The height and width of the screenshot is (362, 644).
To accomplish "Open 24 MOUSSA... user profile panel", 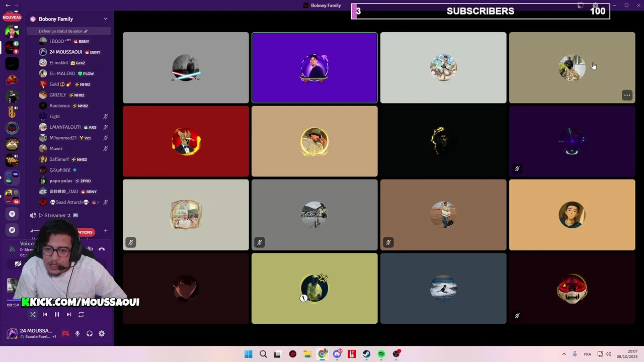I will click(31, 333).
